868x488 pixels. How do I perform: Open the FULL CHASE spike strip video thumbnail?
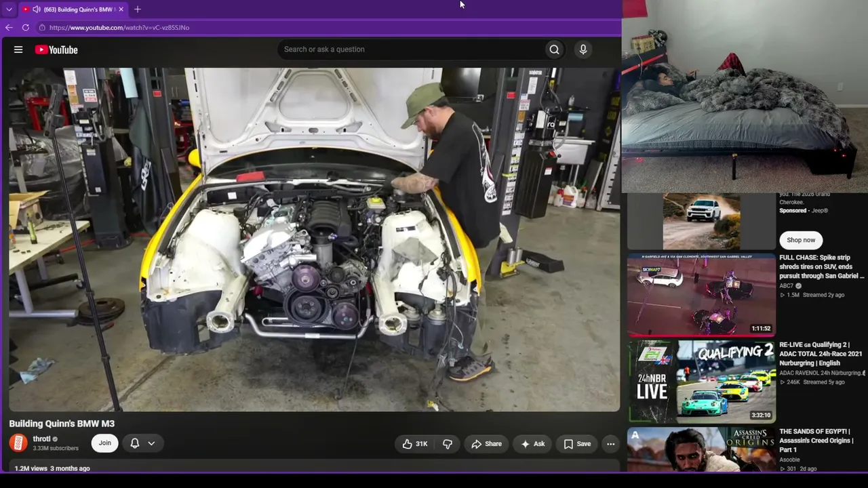click(x=701, y=295)
